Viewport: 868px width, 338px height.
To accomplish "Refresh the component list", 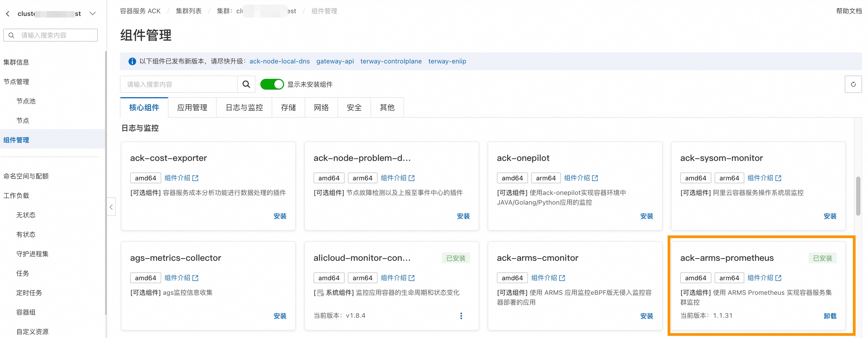I will (853, 84).
